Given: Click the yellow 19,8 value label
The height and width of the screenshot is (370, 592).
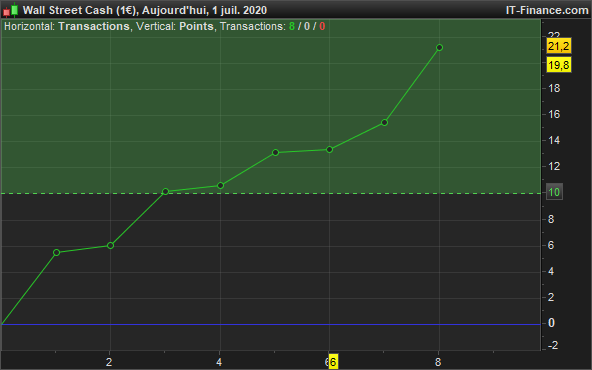Looking at the screenshot, I should click(559, 65).
